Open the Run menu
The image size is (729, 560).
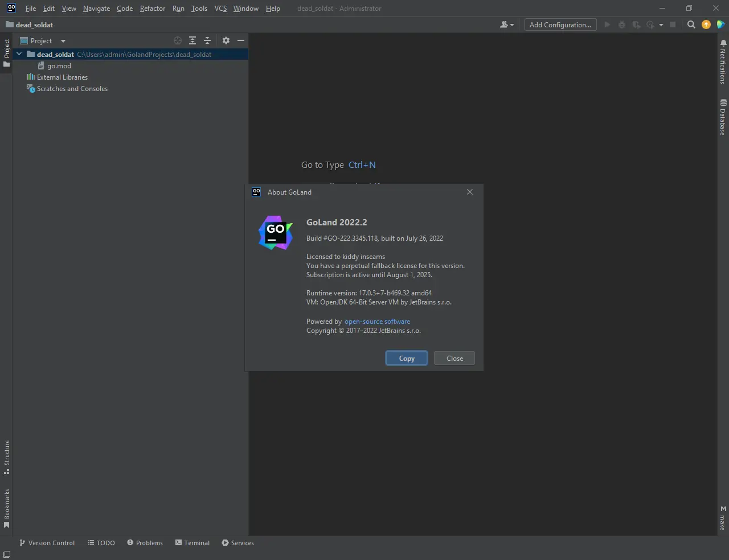178,9
